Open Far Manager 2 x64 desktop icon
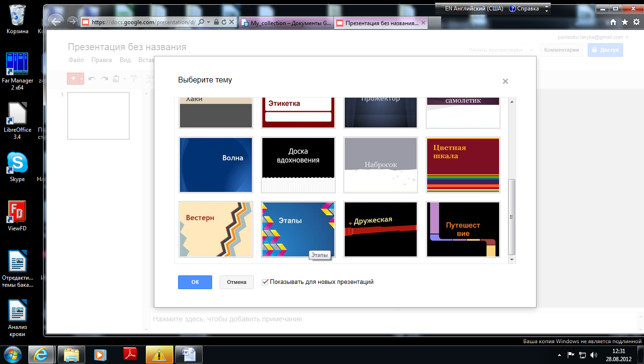Screen dimensions: 644x364 point(18,71)
